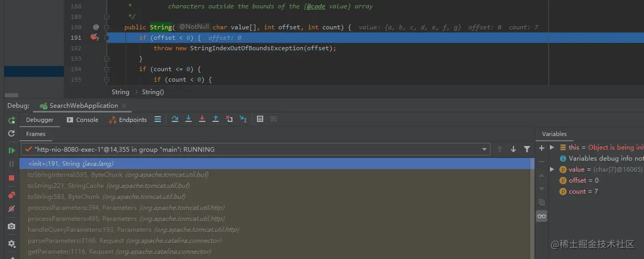Viewport: 644px width, 259px height.
Task: Click line number 193 in gutter
Action: coord(75,59)
